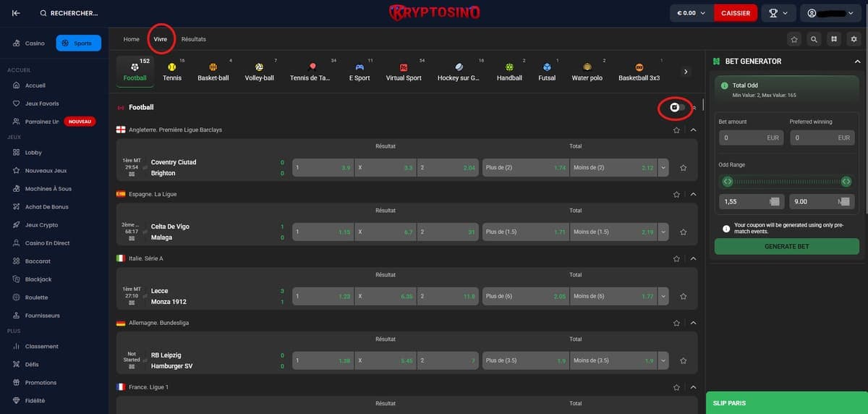Click the CAISSIER button
Image resolution: width=868 pixels, height=414 pixels.
point(736,13)
